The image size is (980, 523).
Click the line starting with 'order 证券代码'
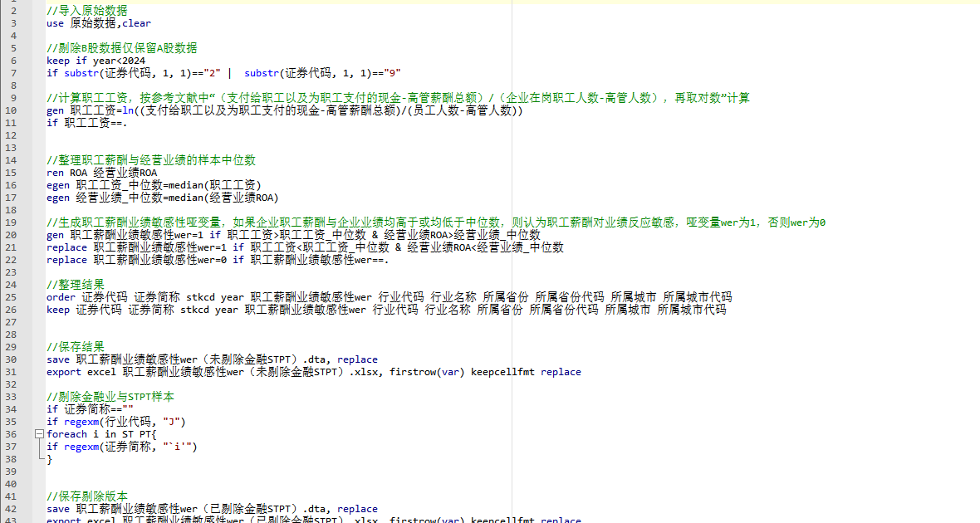pos(389,297)
